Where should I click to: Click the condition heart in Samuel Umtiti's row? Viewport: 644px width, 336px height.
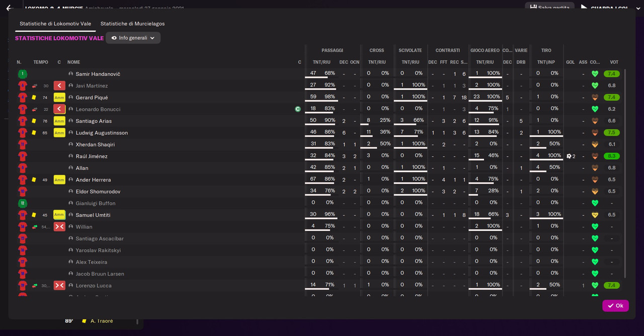pyautogui.click(x=595, y=215)
